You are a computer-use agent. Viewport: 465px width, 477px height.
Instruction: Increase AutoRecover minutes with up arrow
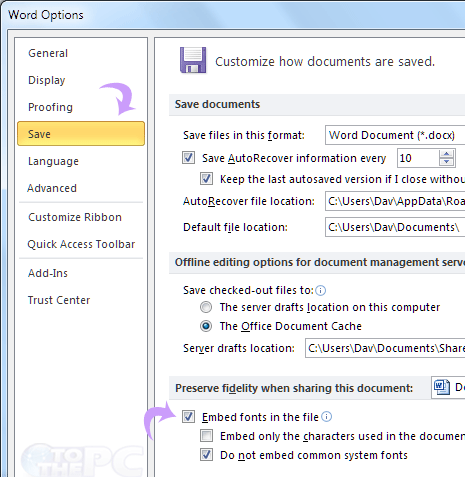(x=446, y=154)
